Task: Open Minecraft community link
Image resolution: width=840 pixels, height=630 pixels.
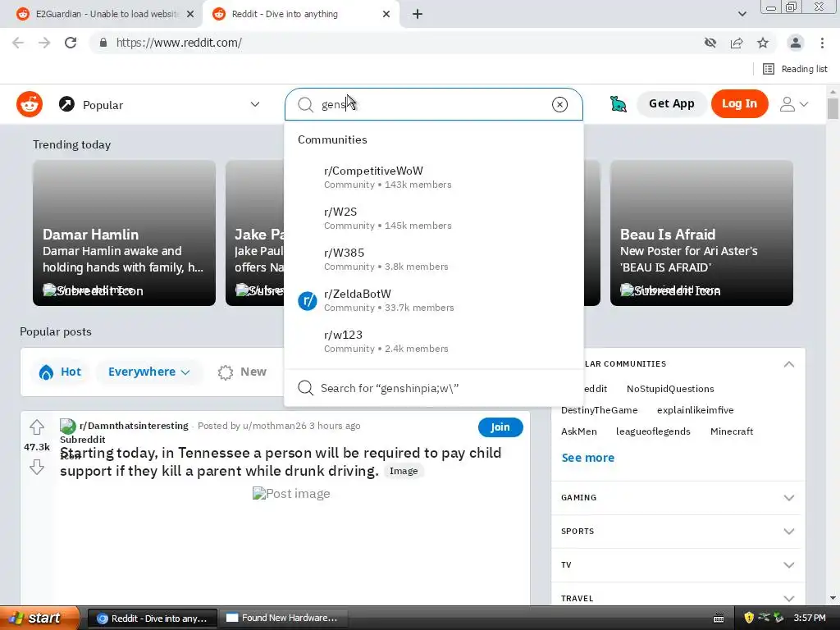Action: pyautogui.click(x=732, y=431)
